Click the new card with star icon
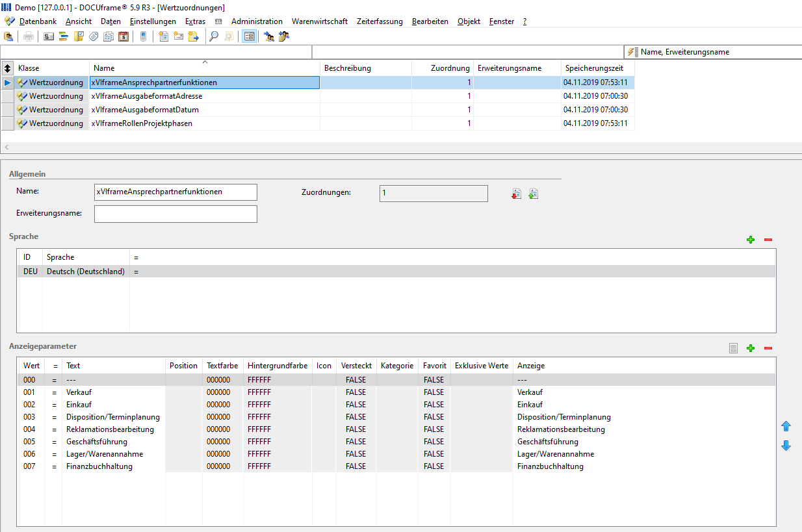This screenshot has width=802, height=532. coord(179,36)
